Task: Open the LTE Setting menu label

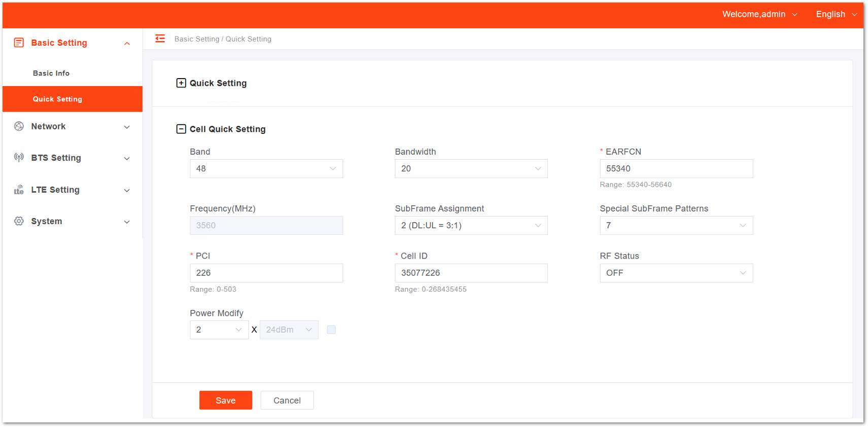Action: coord(55,190)
